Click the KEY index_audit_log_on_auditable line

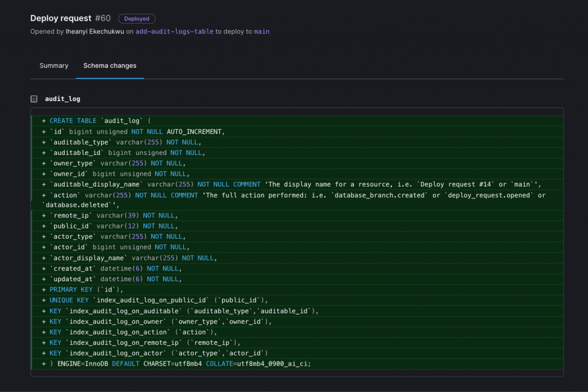[x=297, y=311]
